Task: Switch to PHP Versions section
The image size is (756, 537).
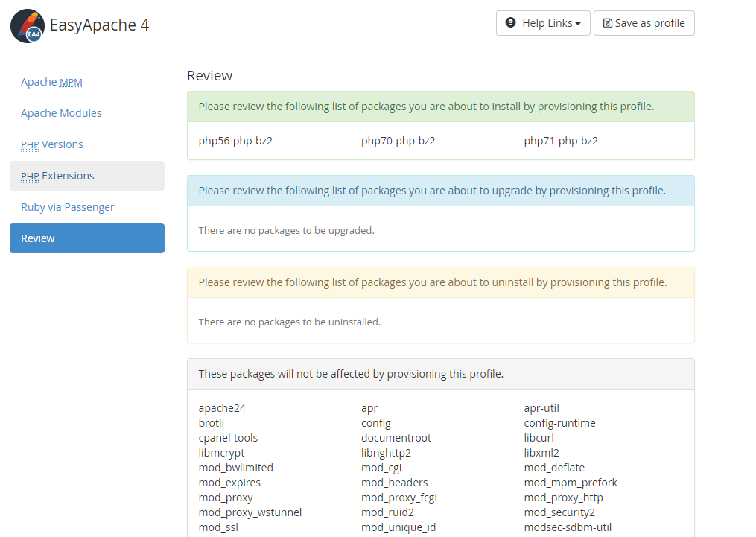Action: [52, 144]
